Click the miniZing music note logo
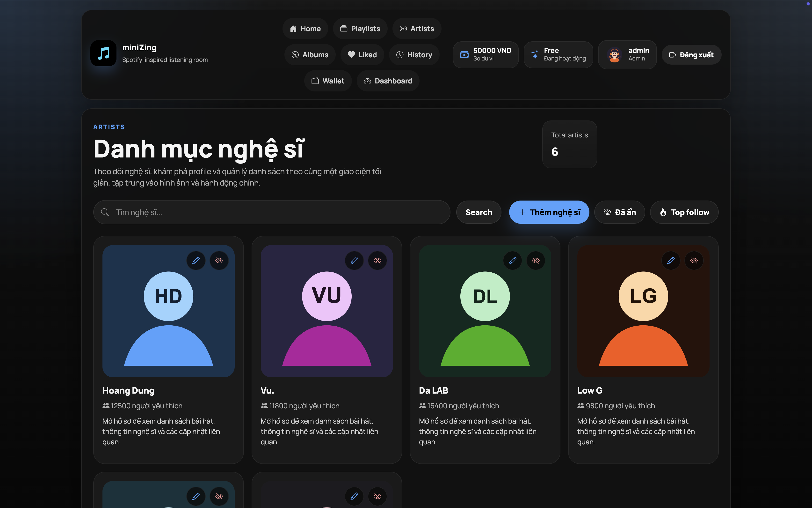This screenshot has height=508, width=812. [103, 53]
